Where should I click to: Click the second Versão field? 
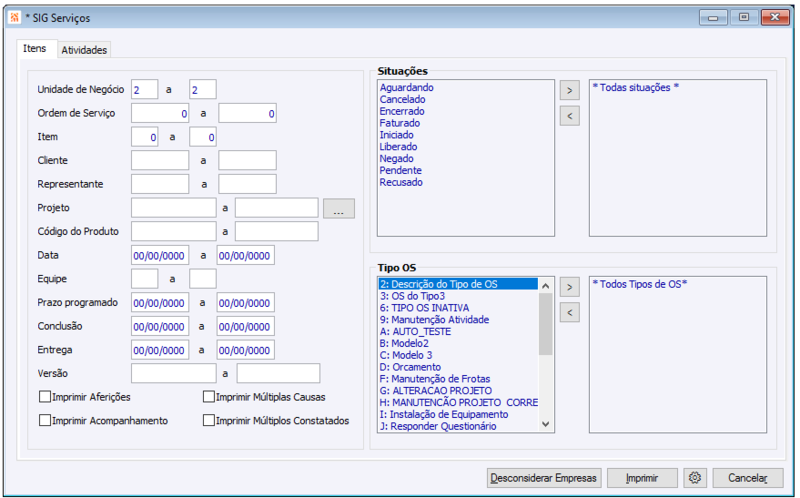click(x=278, y=374)
